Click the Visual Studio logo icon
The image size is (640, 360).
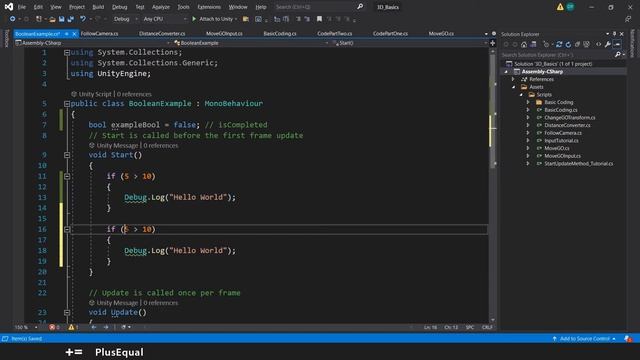click(x=9, y=7)
